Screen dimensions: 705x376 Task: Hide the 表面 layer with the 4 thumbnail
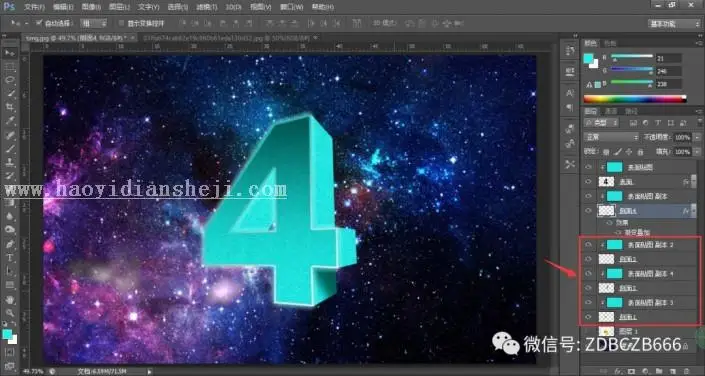(x=588, y=182)
